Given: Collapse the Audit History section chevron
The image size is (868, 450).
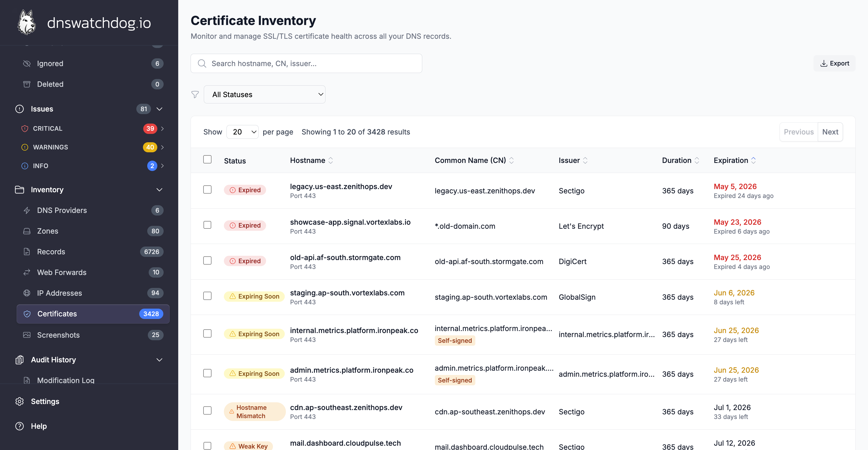Looking at the screenshot, I should tap(159, 359).
